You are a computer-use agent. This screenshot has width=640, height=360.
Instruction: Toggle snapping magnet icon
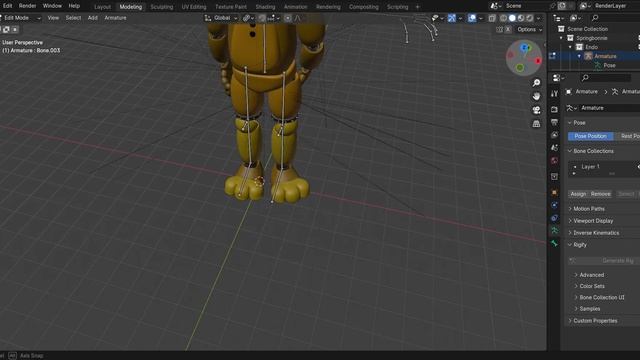pyautogui.click(x=262, y=18)
